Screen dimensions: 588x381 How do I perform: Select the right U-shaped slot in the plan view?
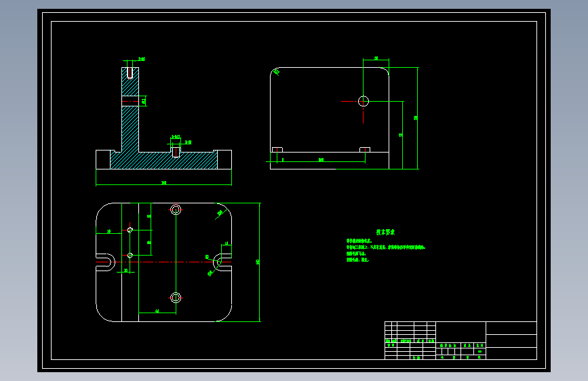[x=222, y=262]
